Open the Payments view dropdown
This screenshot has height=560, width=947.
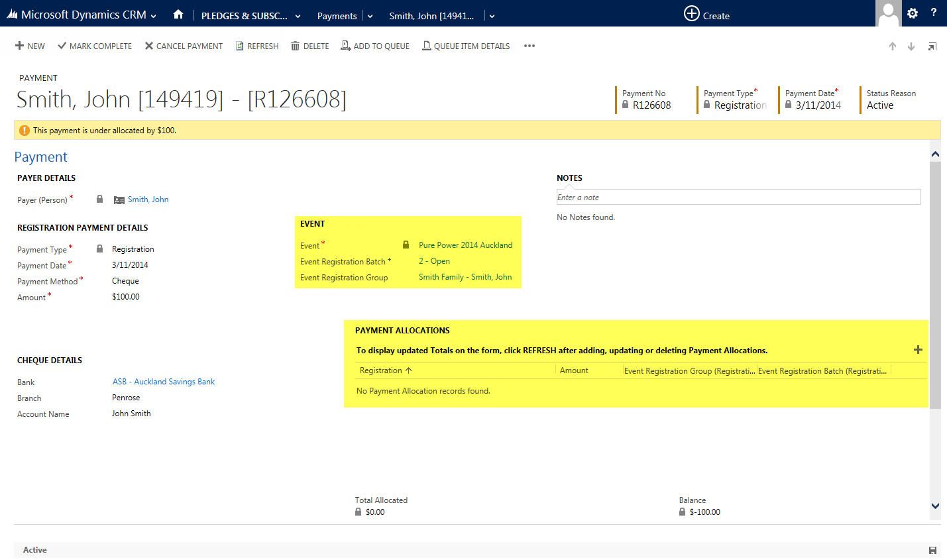tap(369, 15)
